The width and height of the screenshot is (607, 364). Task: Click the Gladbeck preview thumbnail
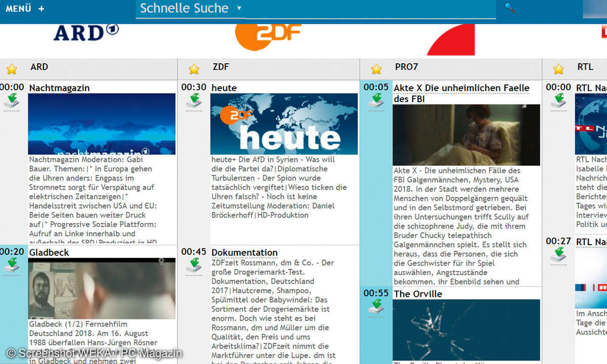coord(102,289)
